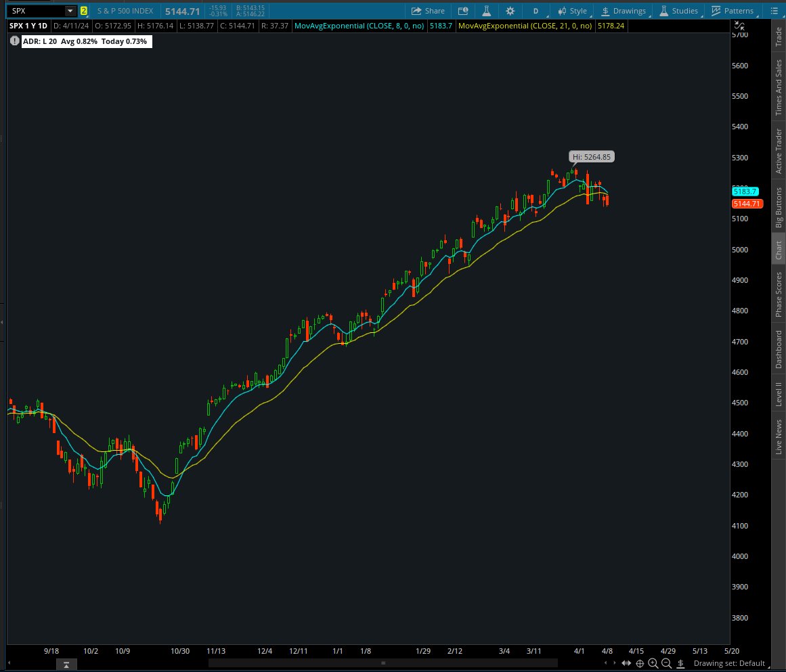This screenshot has width=786, height=672.
Task: Click the Hi: 5264.85 price bubble
Action: click(x=592, y=157)
